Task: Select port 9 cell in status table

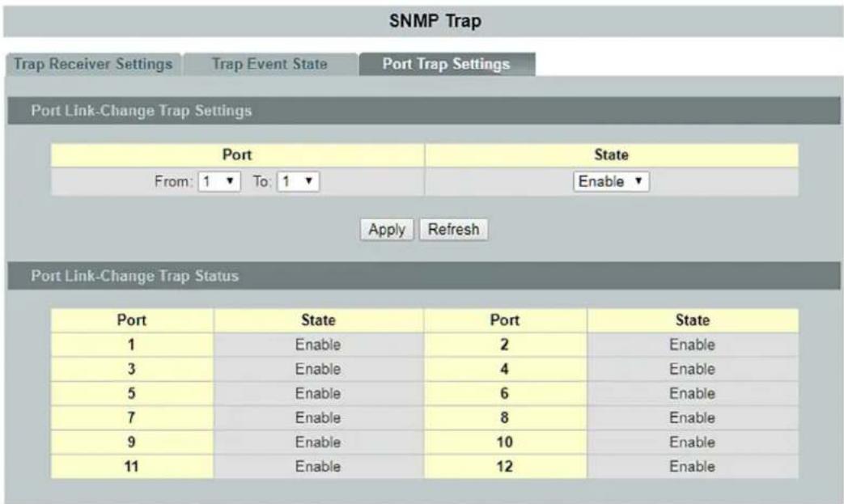Action: 132,443
